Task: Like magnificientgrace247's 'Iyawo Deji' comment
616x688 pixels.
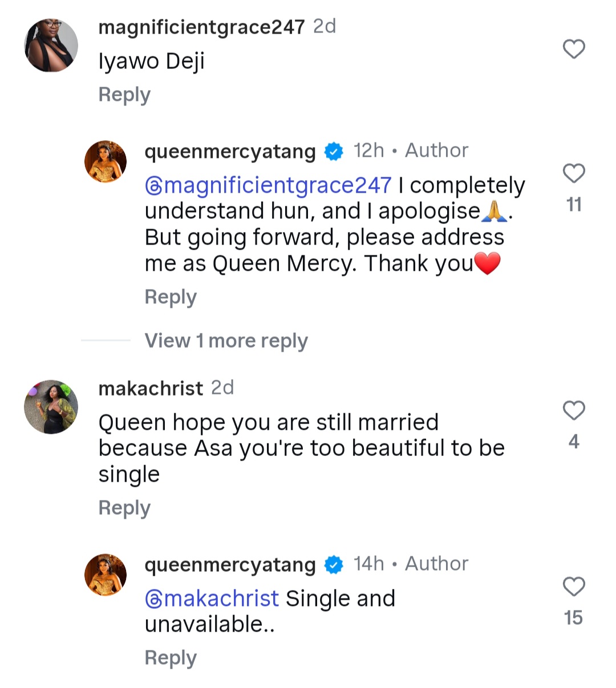Action: (x=574, y=49)
